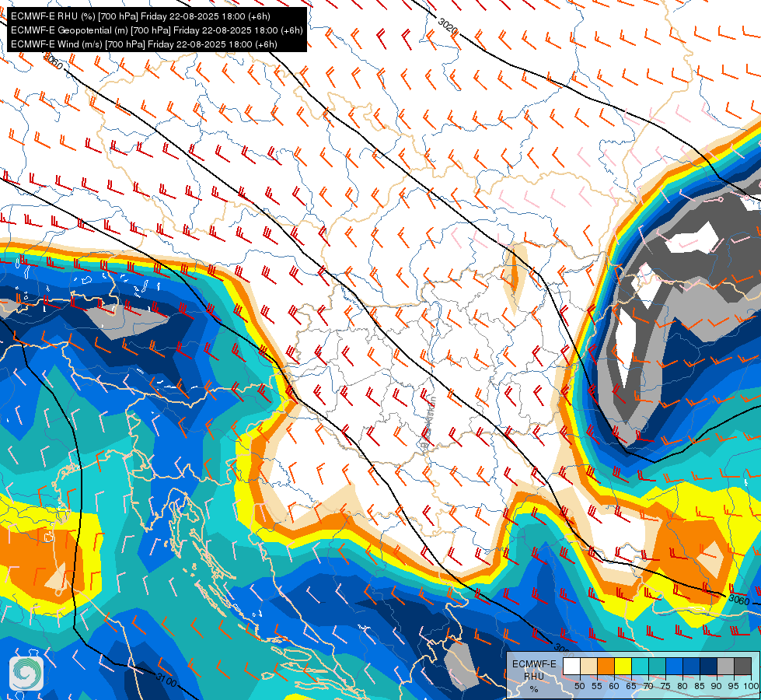Select the navy 85-90 legend swatch

tap(709, 666)
